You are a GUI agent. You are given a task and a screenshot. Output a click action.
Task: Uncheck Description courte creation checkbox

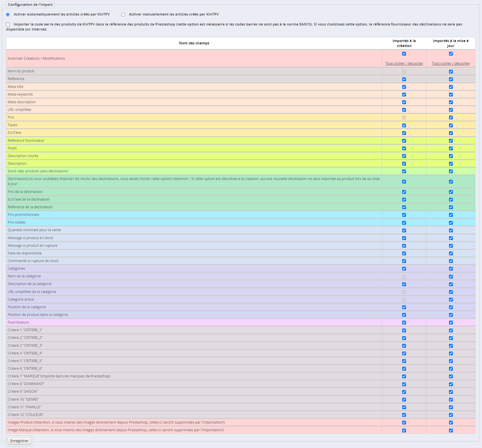pyautogui.click(x=404, y=156)
